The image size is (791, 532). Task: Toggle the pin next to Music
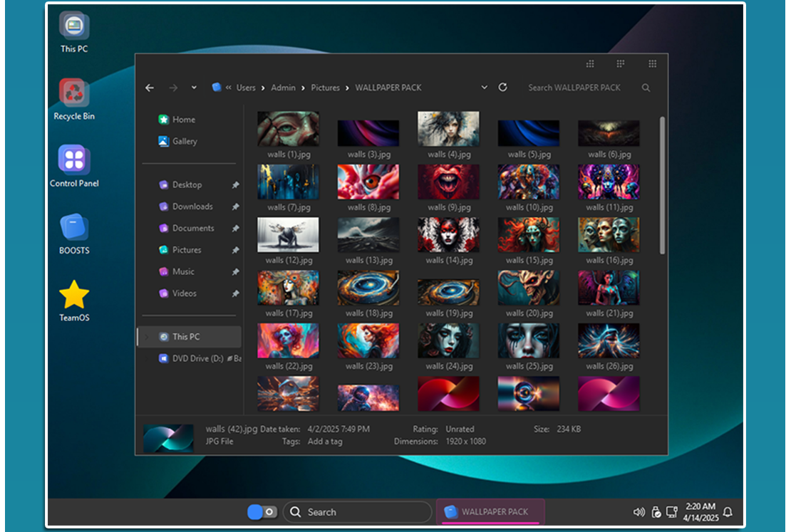tap(235, 272)
